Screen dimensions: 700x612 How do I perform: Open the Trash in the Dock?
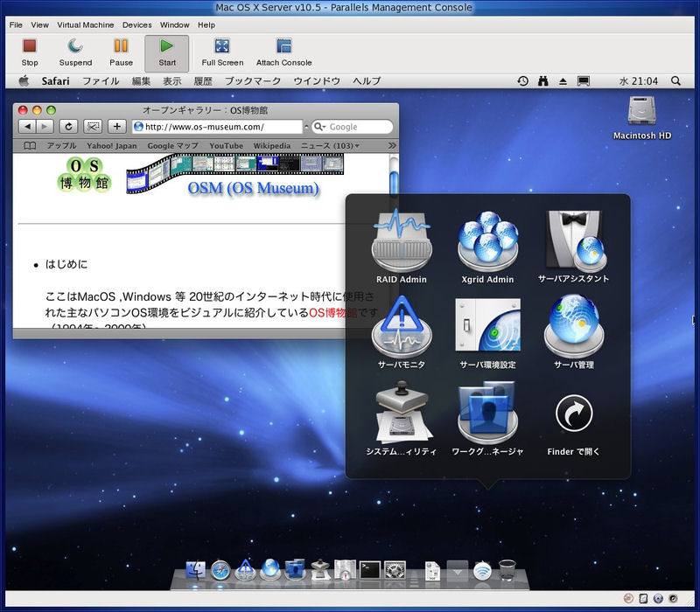(507, 570)
